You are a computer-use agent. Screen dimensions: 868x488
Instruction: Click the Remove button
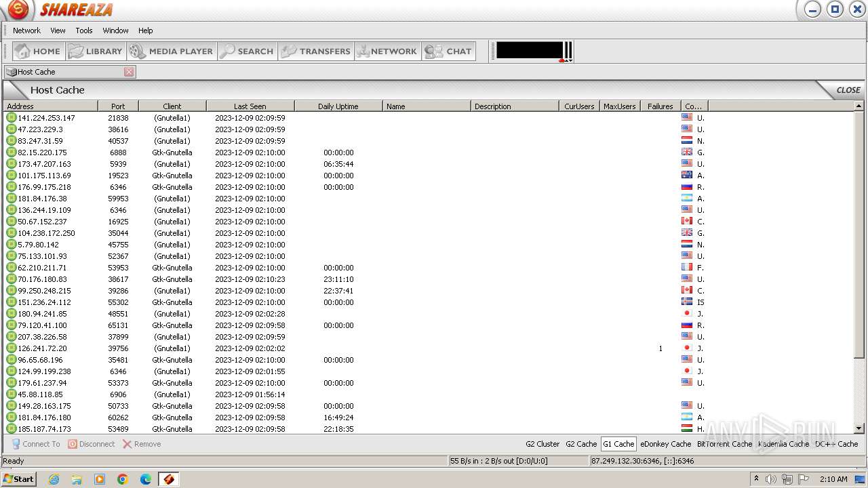point(142,444)
